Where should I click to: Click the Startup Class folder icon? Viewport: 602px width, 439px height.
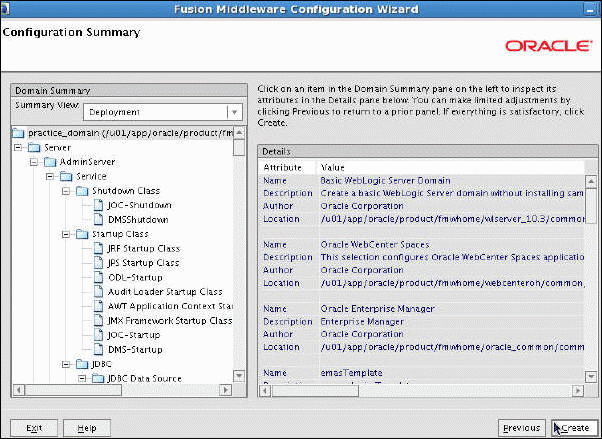pyautogui.click(x=82, y=234)
